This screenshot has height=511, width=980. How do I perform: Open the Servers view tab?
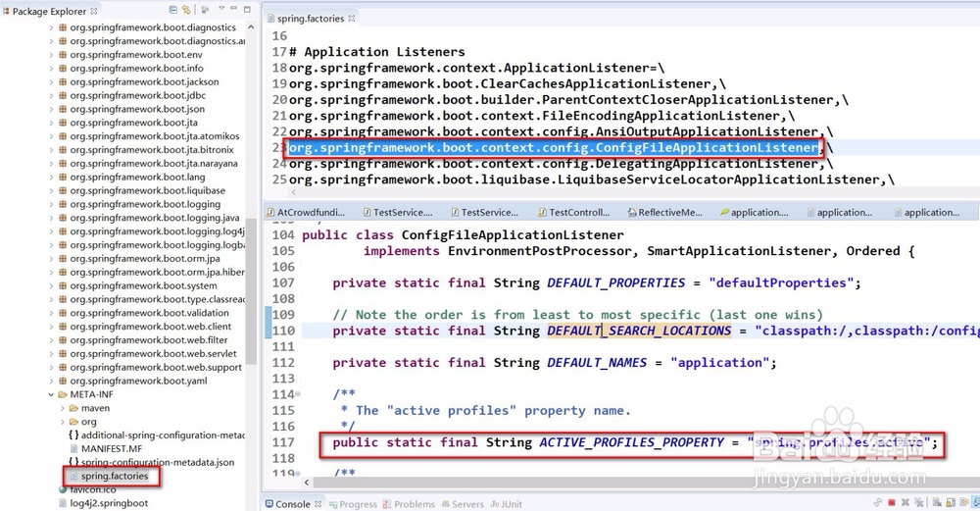tap(463, 504)
